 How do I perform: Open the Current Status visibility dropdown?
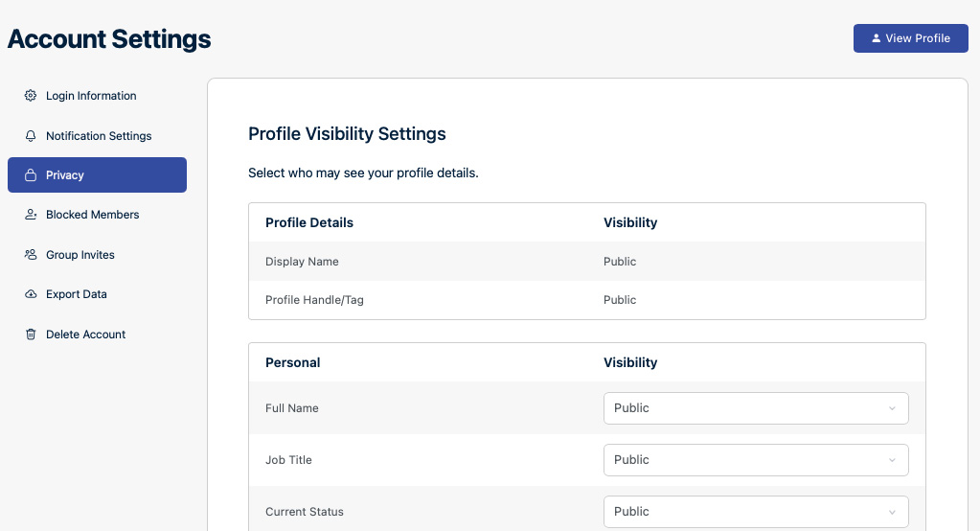[x=756, y=512]
